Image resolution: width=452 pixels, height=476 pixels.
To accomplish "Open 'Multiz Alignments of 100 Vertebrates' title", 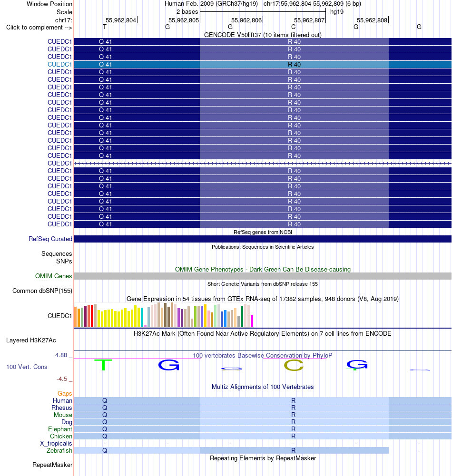I will coord(263,387).
